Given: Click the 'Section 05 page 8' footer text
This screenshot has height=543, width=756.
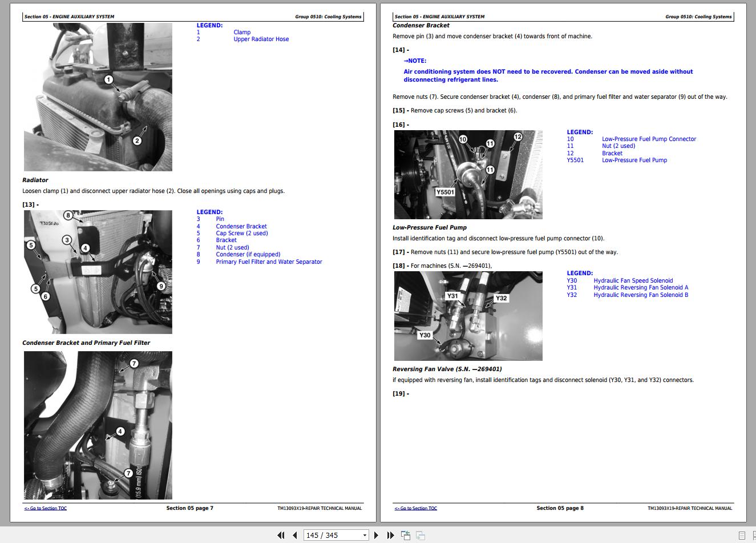Looking at the screenshot, I should coord(560,508).
